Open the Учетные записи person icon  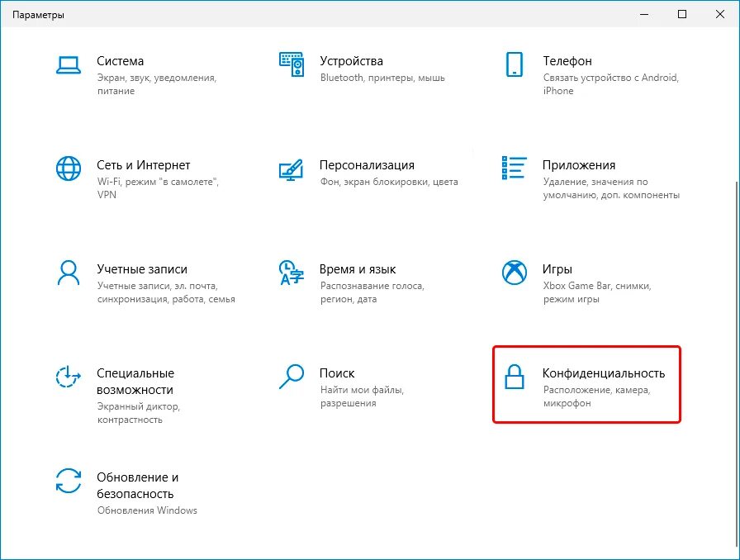click(x=69, y=273)
